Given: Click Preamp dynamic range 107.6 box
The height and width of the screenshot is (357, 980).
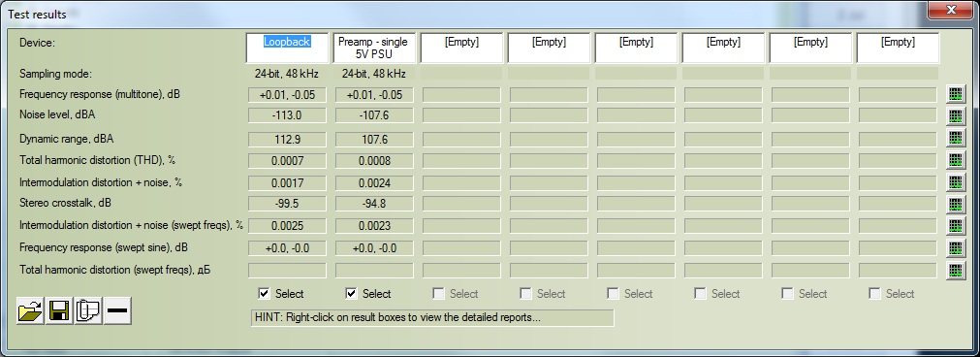Looking at the screenshot, I should click(x=374, y=139).
